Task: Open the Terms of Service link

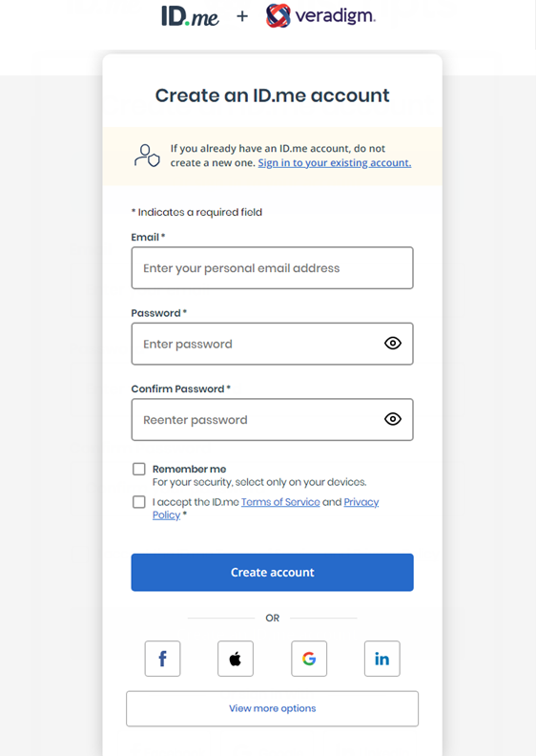Action: 280,502
